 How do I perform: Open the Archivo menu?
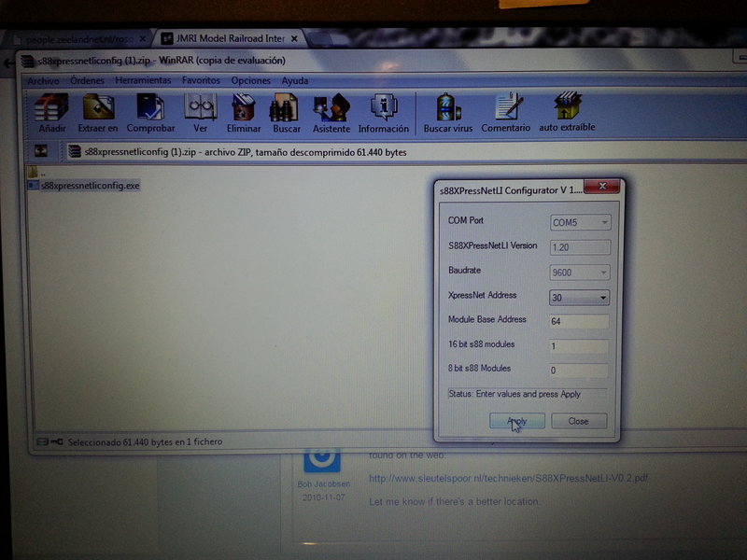43,81
